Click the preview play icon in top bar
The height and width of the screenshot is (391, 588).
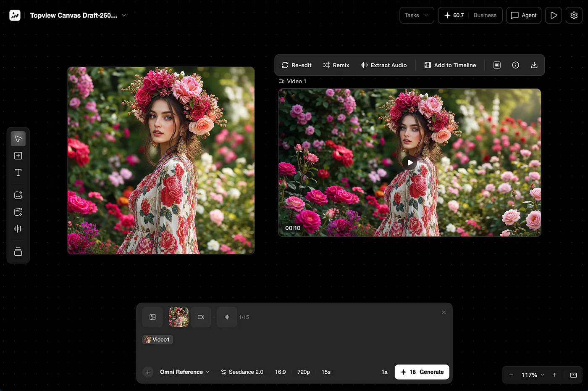554,15
